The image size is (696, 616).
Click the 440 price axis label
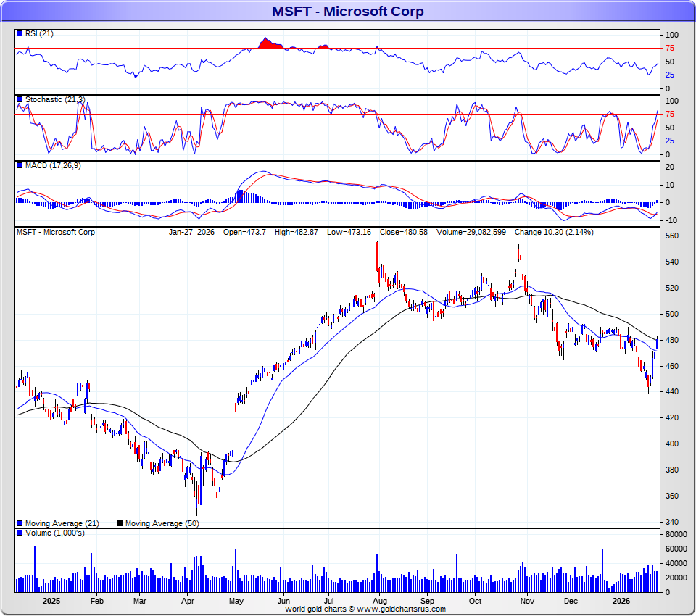672,392
